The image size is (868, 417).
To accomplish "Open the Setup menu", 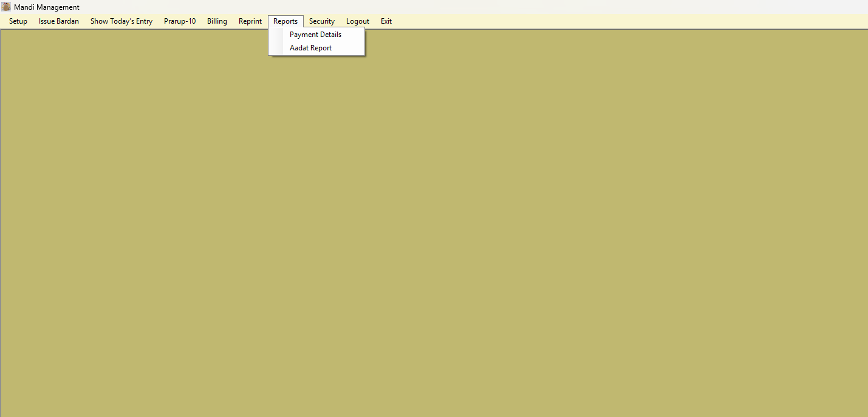I will point(18,21).
